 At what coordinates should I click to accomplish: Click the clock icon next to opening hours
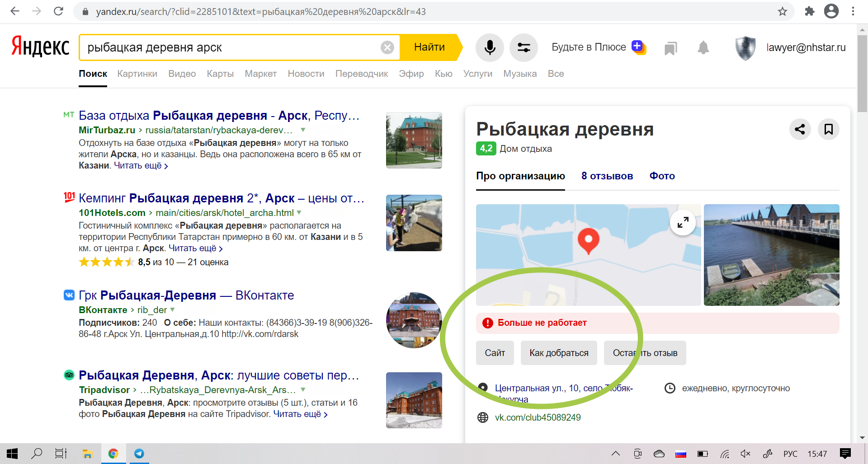point(670,388)
